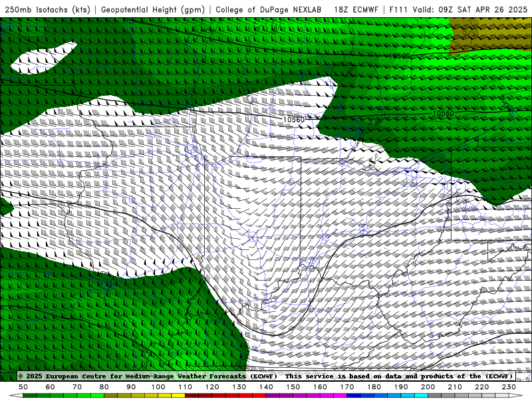Click the "130" knots scale value

click(239, 387)
